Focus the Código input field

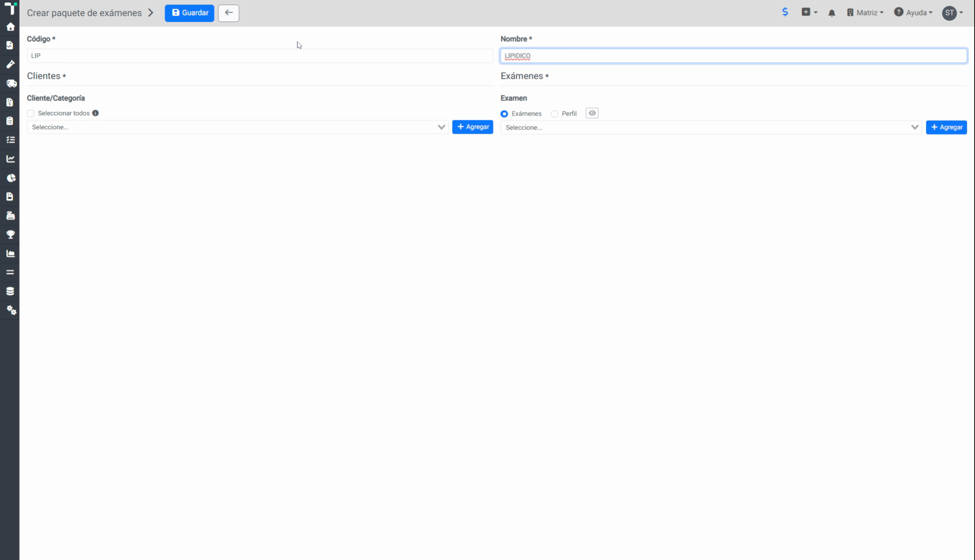tap(260, 56)
